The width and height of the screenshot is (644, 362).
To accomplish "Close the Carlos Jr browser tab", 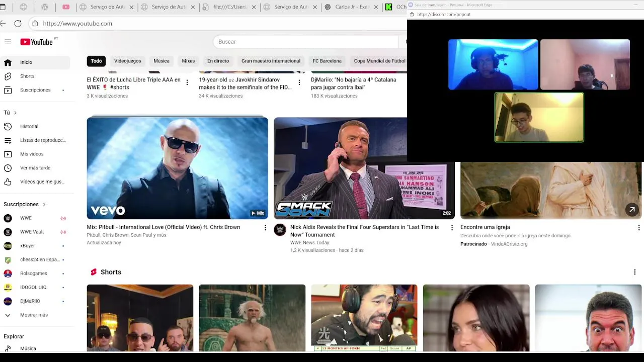I will point(376,7).
